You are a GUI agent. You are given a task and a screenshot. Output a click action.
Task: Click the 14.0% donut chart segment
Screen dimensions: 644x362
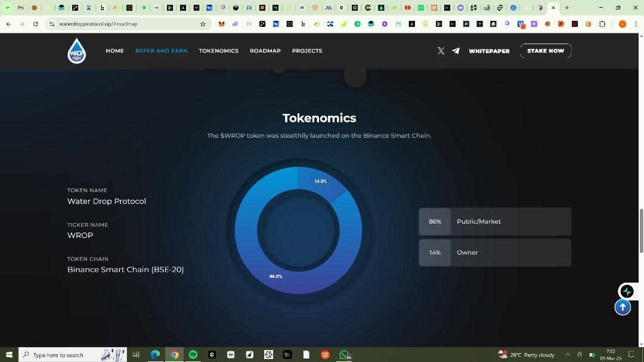321,181
